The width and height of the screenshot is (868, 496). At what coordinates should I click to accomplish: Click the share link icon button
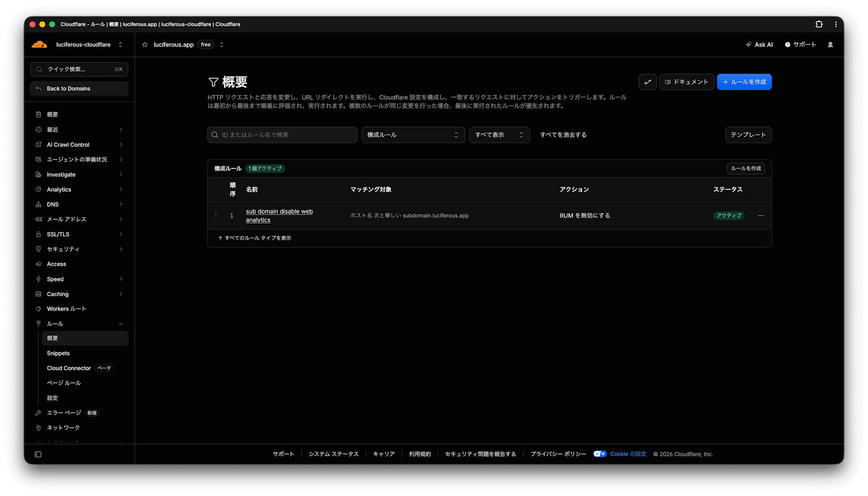(x=648, y=82)
